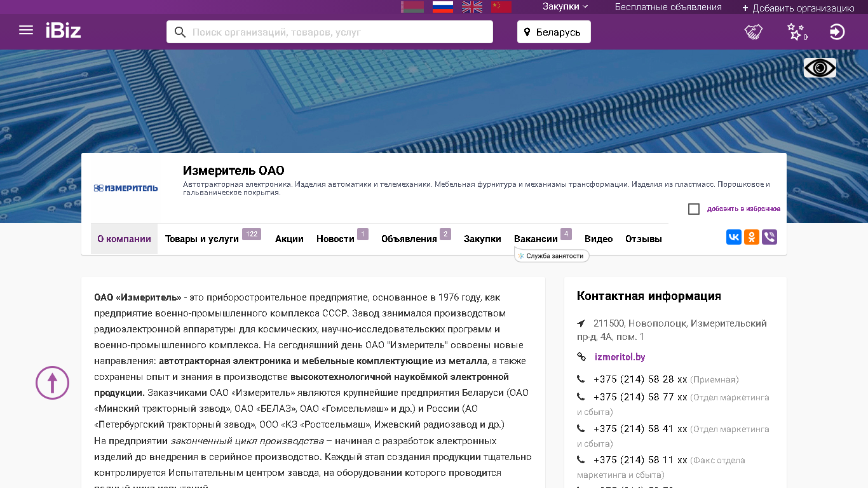Image resolution: width=868 pixels, height=488 pixels.
Task: Click Контактная информация heading
Action: [x=649, y=296]
